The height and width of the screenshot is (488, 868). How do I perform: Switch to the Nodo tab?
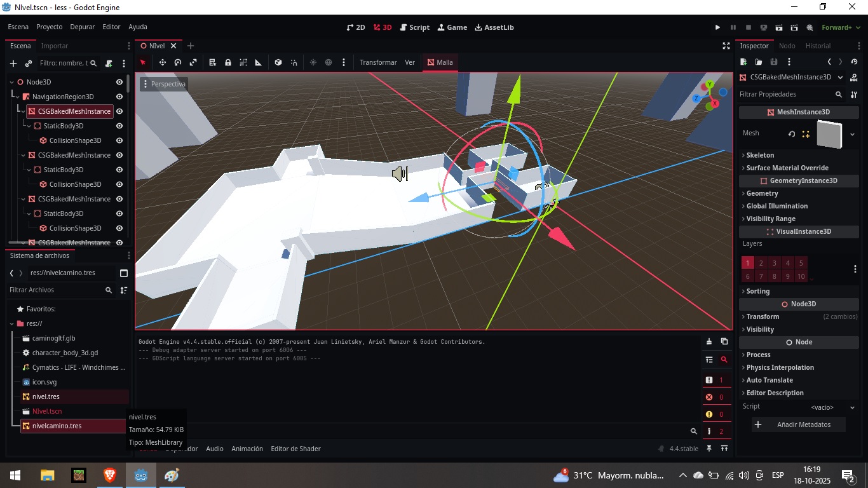coord(787,46)
